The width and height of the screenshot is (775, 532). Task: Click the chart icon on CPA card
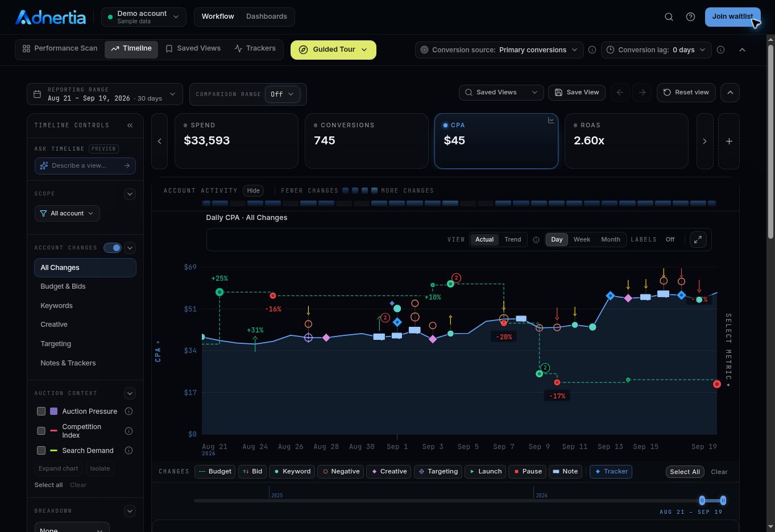[x=550, y=120]
